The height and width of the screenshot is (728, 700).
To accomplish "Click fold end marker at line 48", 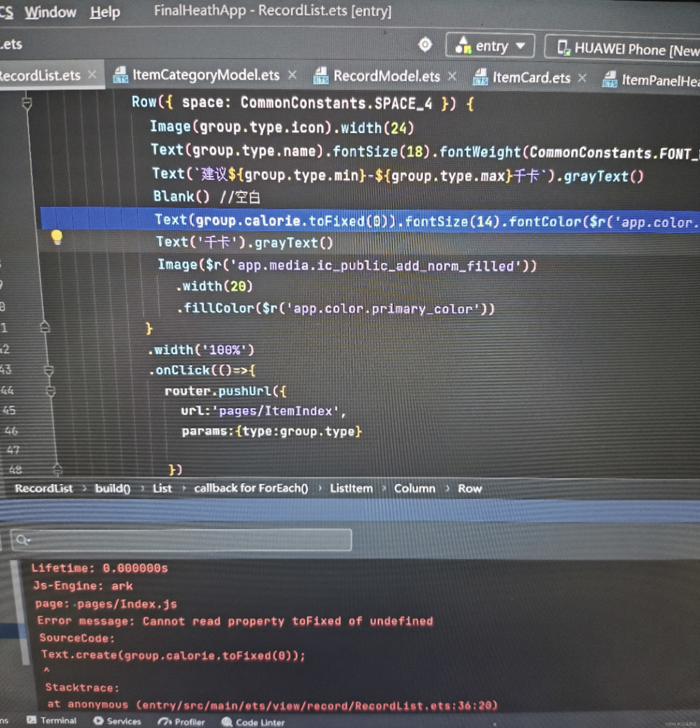I will point(57,469).
